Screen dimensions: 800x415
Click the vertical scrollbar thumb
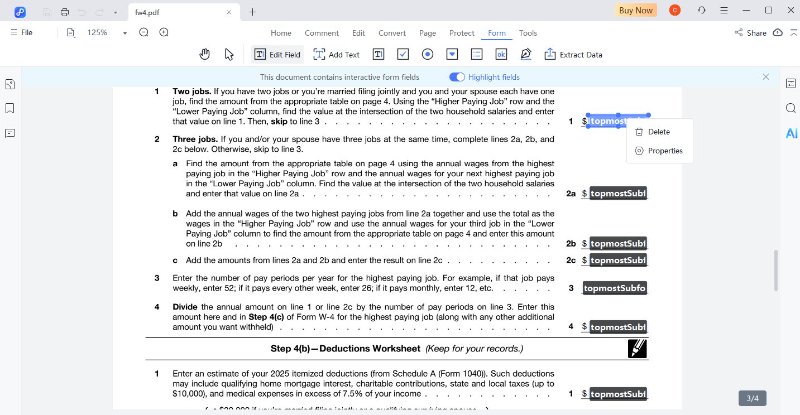point(776,271)
